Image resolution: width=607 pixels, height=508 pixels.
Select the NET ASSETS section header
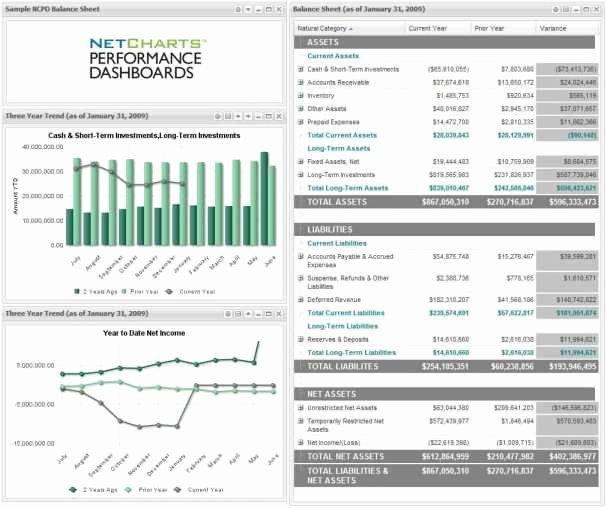click(444, 394)
